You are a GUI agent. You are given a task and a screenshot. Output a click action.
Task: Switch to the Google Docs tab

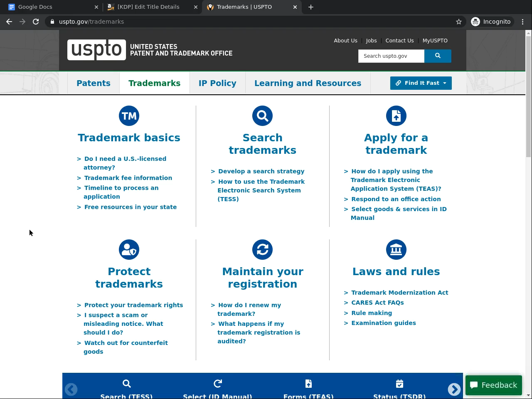tap(53, 7)
